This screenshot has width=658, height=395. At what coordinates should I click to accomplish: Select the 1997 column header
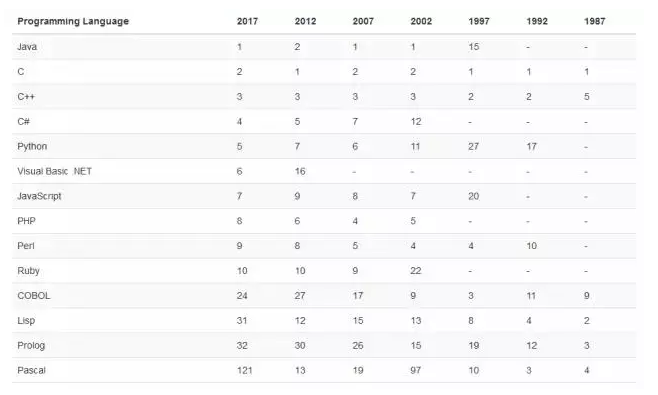(479, 21)
